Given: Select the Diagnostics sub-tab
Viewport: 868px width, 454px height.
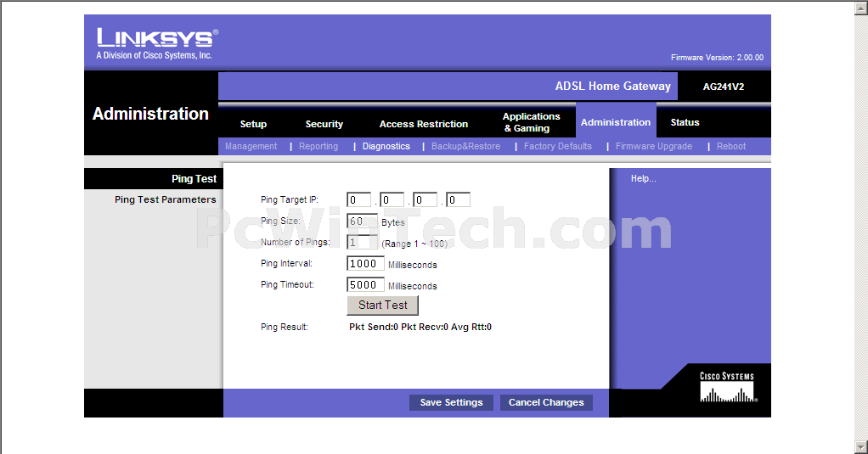Looking at the screenshot, I should point(386,146).
